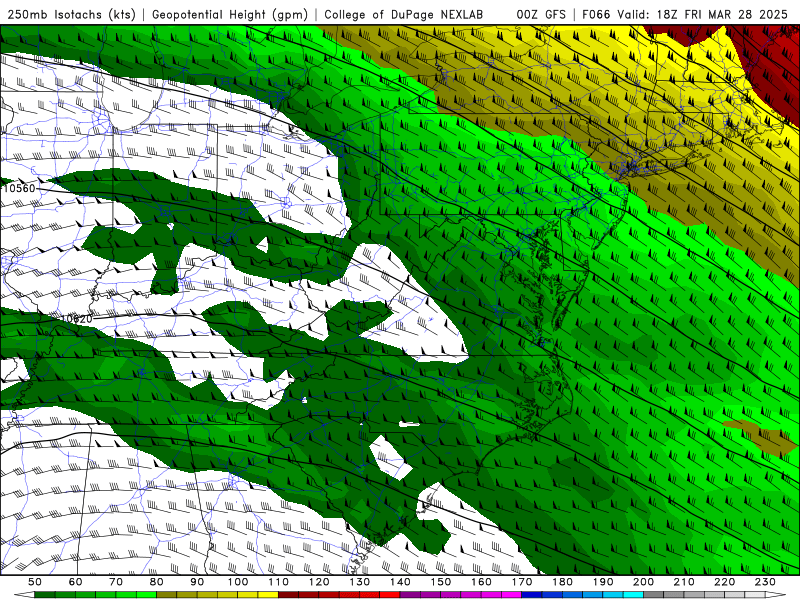This screenshot has height=600, width=800.
Task: Pick the bright red swatch just before 140
Action: click(390, 595)
